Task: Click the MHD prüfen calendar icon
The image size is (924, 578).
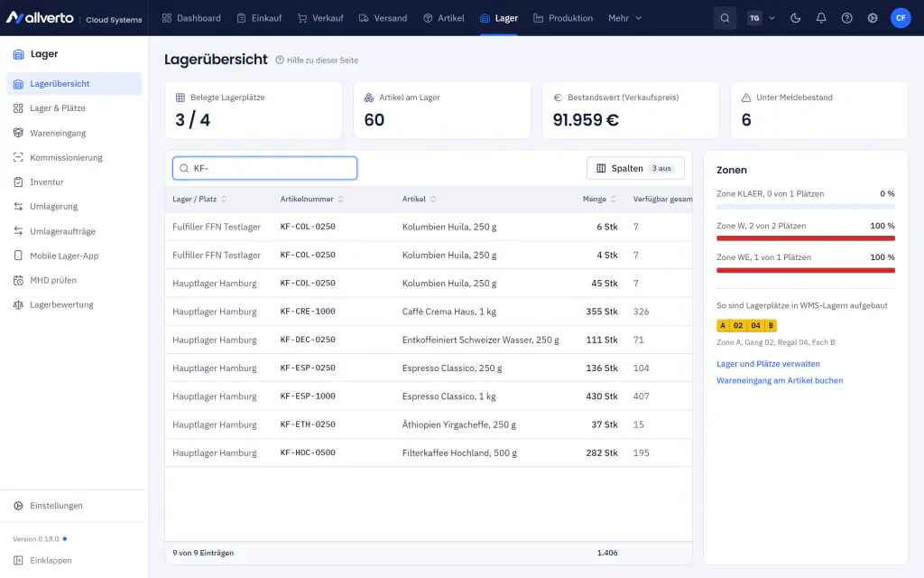Action: 18,280
